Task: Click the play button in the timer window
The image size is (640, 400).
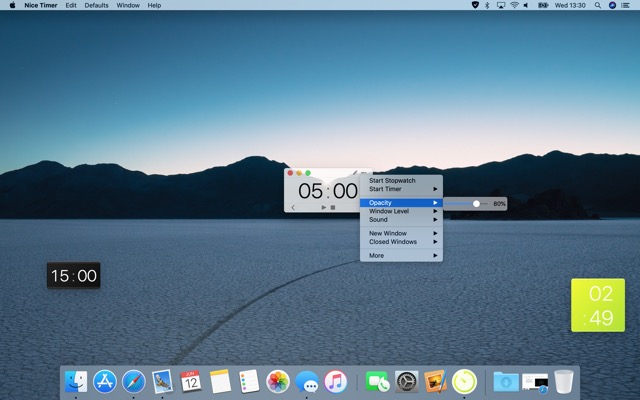Action: tap(324, 208)
